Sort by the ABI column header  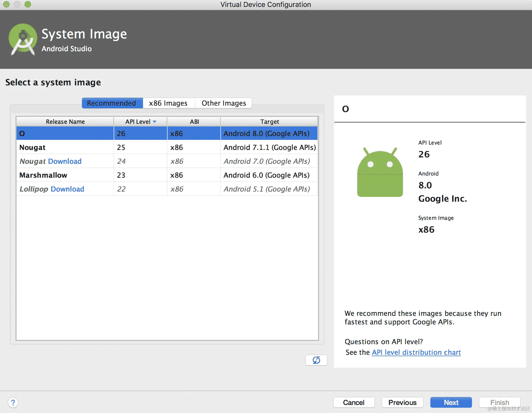pyautogui.click(x=194, y=122)
